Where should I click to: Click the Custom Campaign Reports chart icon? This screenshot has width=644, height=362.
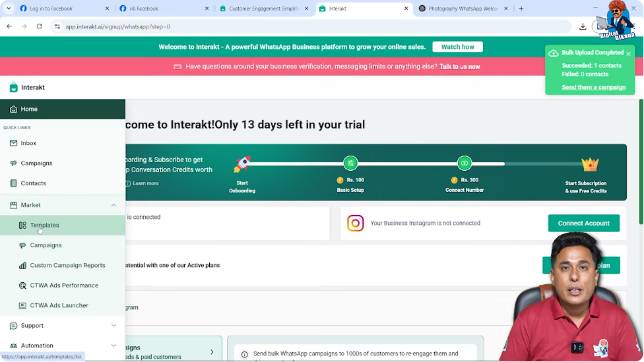[22, 265]
